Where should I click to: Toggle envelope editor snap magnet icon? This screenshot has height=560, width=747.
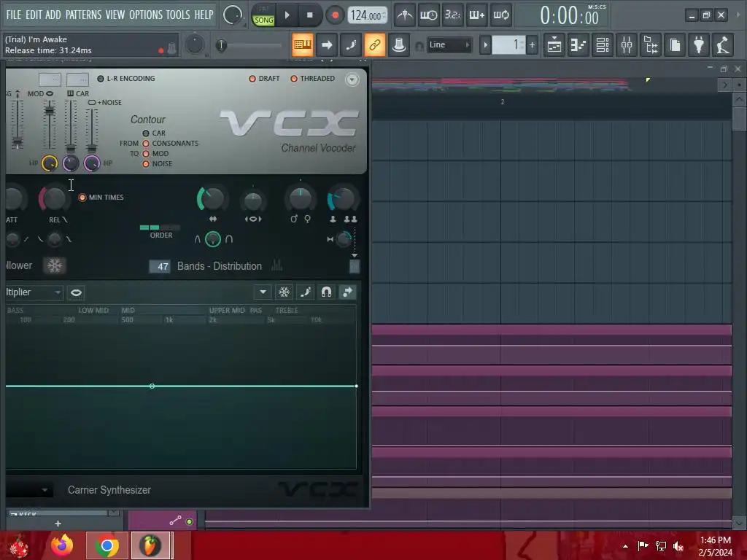(326, 292)
